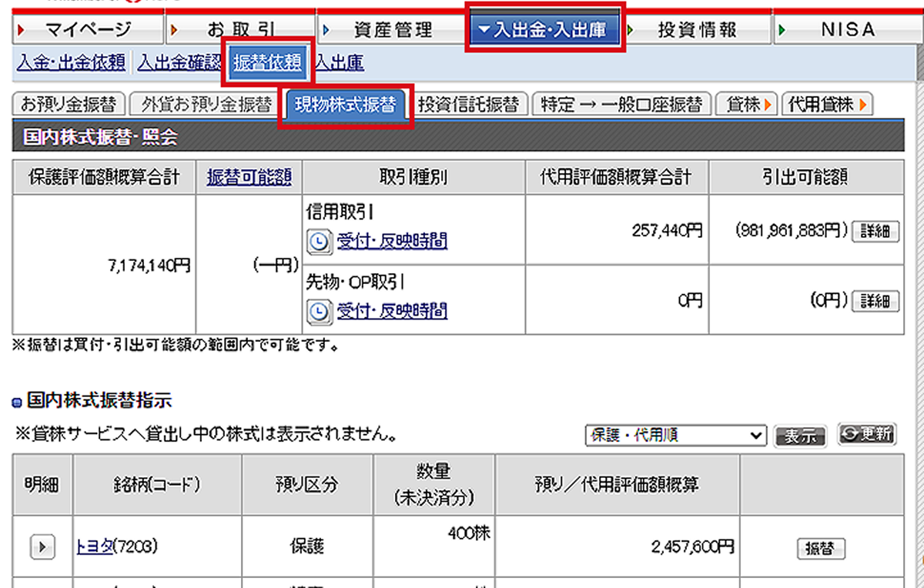Viewport: 924px width, 588px height.
Task: Open the トヨタ stock link
Action: tap(94, 547)
